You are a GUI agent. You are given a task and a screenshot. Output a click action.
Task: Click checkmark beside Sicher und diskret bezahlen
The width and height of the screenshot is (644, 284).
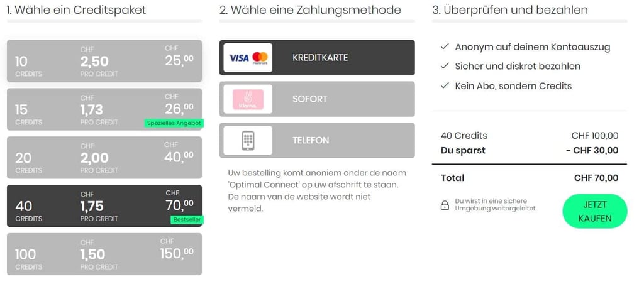point(445,66)
